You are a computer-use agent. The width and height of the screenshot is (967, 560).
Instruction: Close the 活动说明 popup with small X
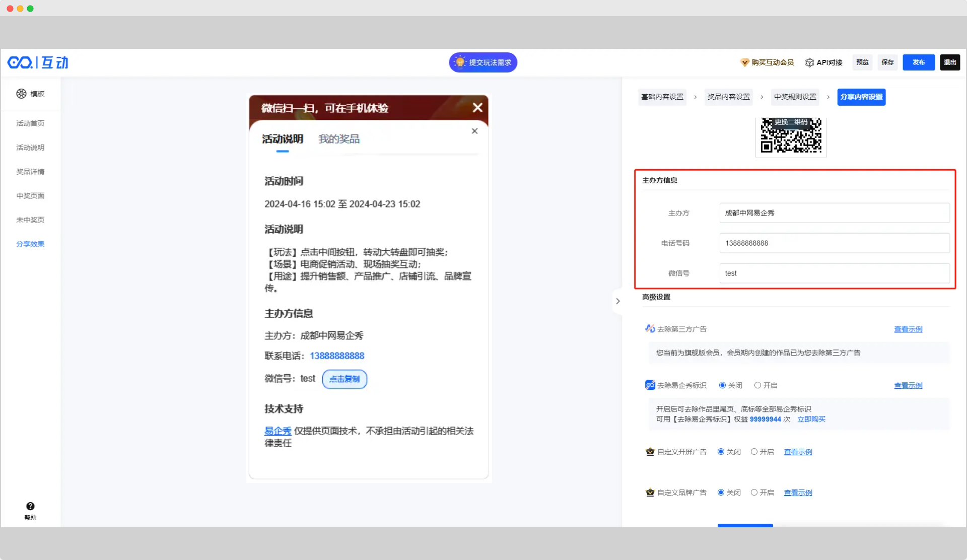point(474,131)
